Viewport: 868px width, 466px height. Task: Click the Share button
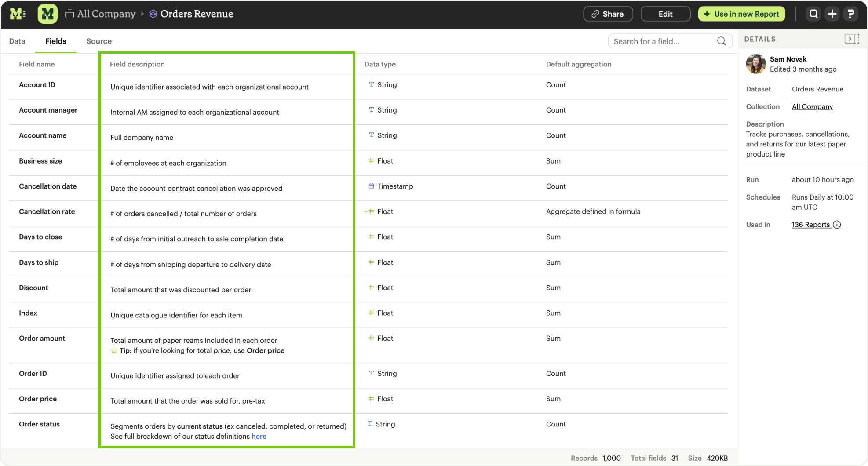[x=608, y=14]
